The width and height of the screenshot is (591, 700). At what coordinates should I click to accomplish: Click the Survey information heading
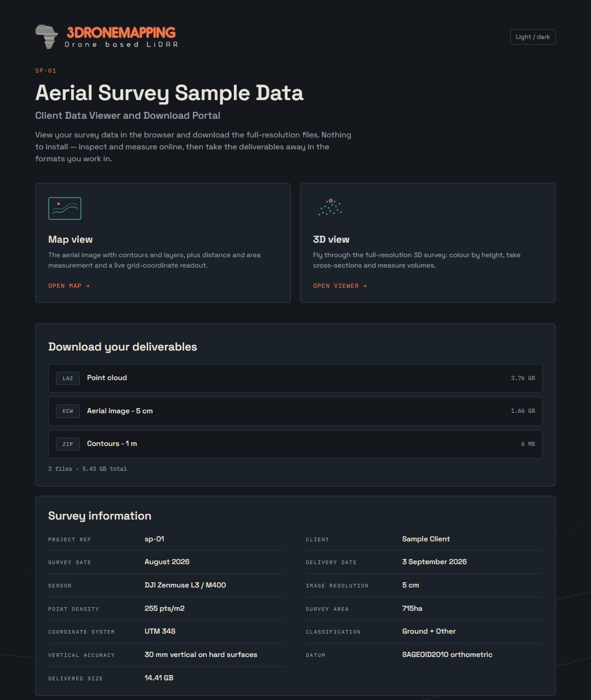(x=100, y=516)
